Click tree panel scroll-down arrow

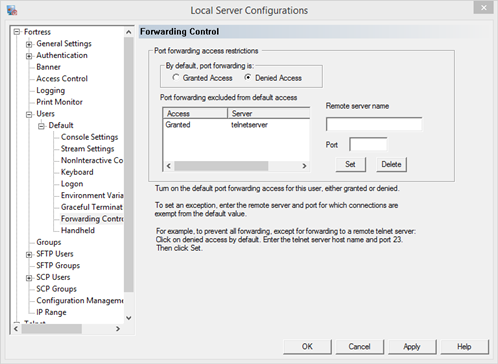(x=129, y=318)
